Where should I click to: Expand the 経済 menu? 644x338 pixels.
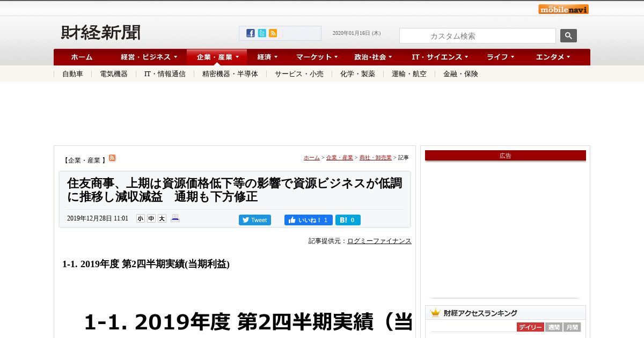(x=267, y=57)
